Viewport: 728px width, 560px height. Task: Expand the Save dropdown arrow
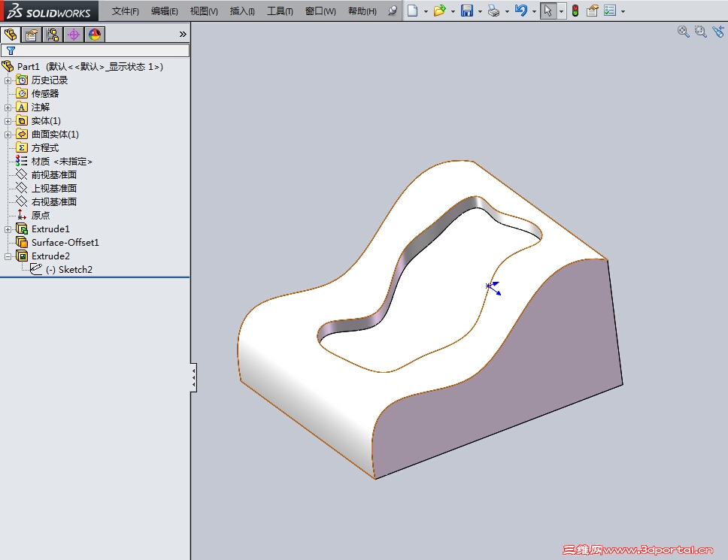pyautogui.click(x=480, y=11)
